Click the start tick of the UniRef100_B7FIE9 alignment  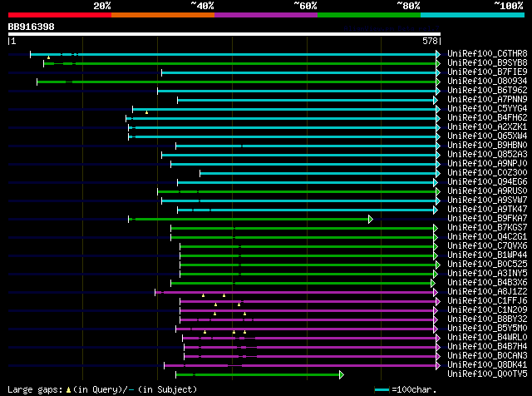[x=162, y=72]
